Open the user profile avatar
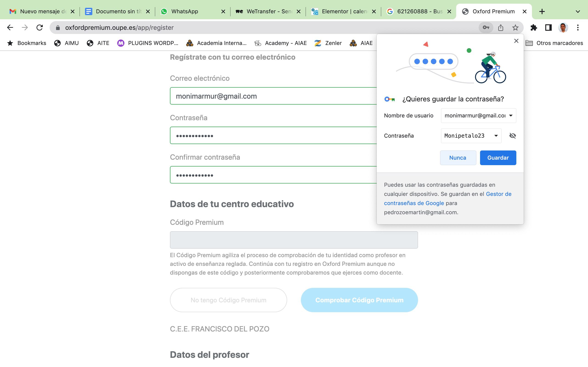 [x=563, y=28]
